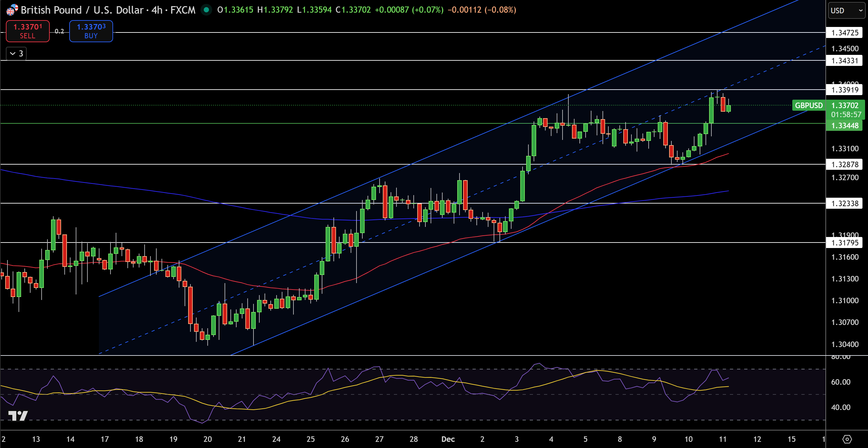868x448 pixels.
Task: Click the 1.33702 last price label
Action: [x=845, y=106]
